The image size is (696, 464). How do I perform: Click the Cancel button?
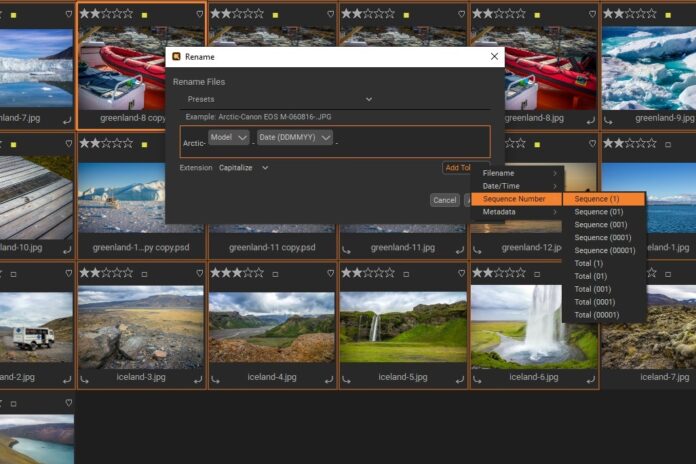(445, 200)
